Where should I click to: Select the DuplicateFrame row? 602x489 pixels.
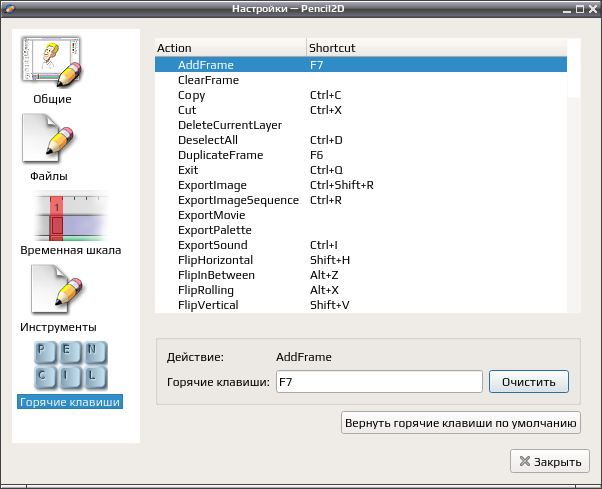[361, 155]
